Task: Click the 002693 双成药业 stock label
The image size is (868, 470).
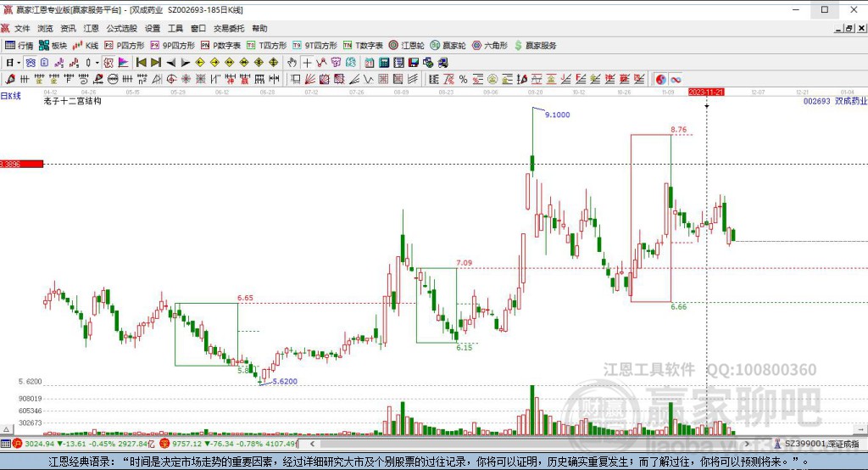Action: [835, 101]
